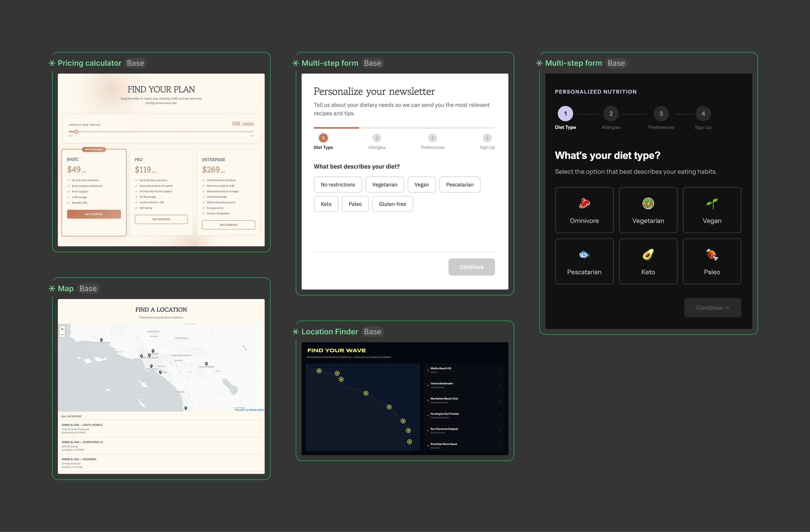The width and height of the screenshot is (810, 532).
Task: Click Continue arrow button in dark nutrition form
Action: coord(713,308)
